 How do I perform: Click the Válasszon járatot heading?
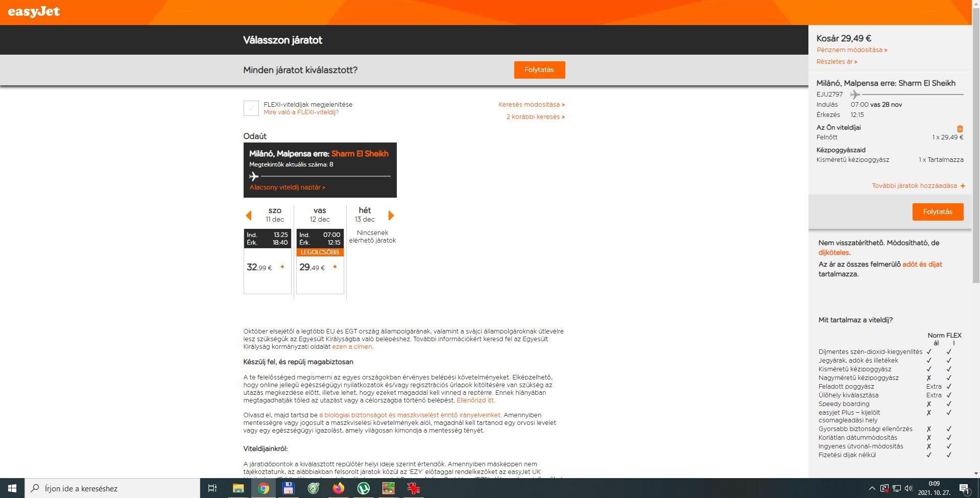[x=282, y=40]
